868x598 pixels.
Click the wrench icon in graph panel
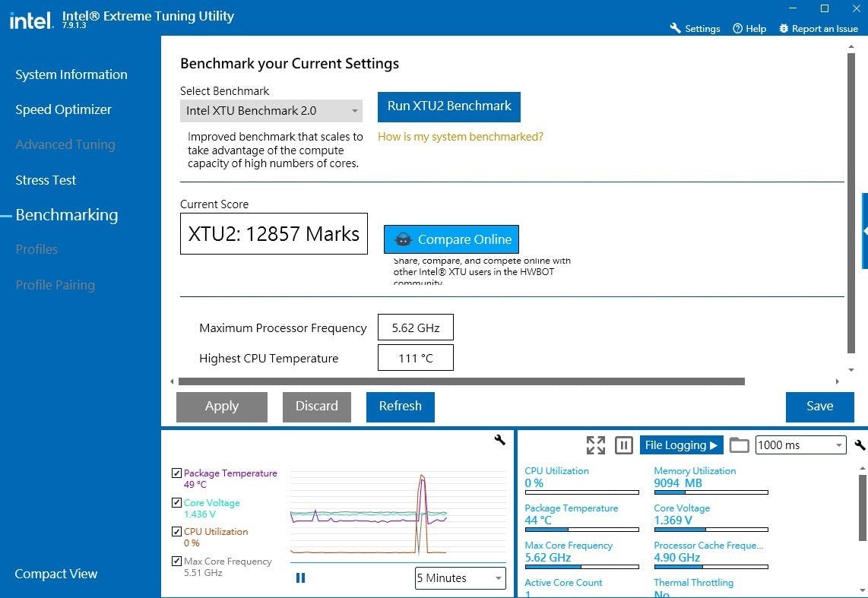pyautogui.click(x=499, y=439)
